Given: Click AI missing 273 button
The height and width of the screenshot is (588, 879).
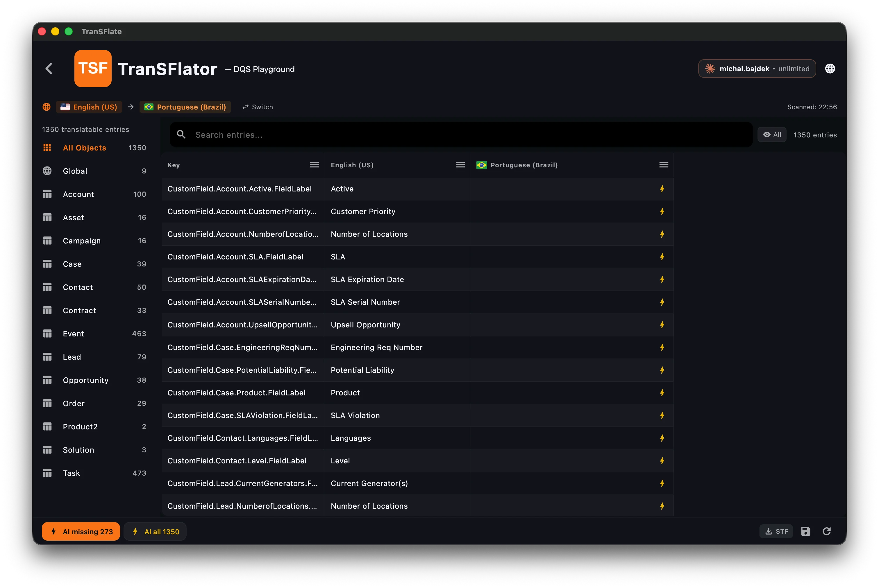Looking at the screenshot, I should (x=81, y=531).
